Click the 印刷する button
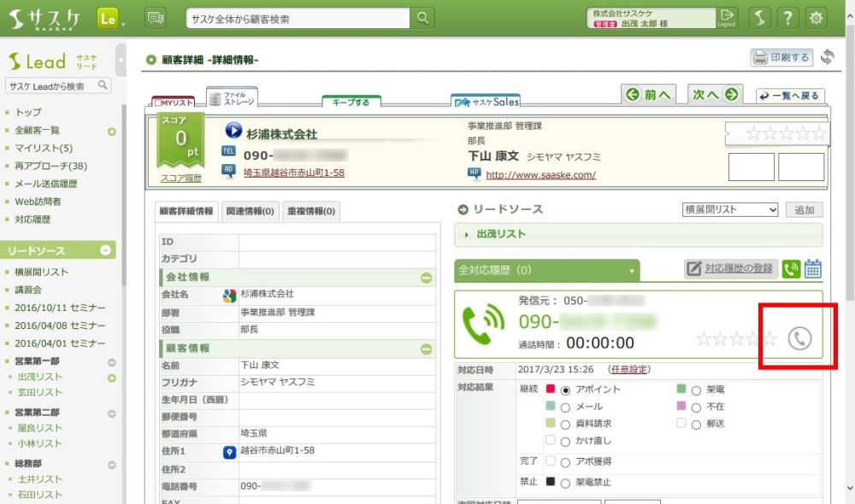Screen dimensions: 855x504 [x=781, y=57]
